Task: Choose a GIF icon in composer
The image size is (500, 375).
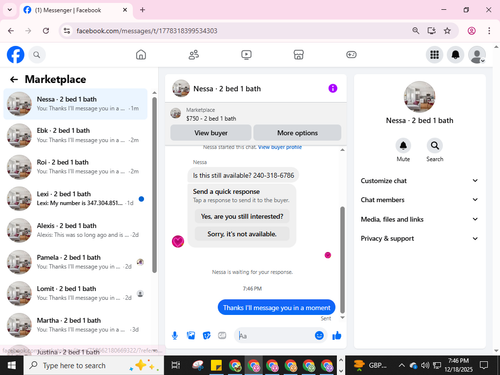Action: pyautogui.click(x=222, y=336)
